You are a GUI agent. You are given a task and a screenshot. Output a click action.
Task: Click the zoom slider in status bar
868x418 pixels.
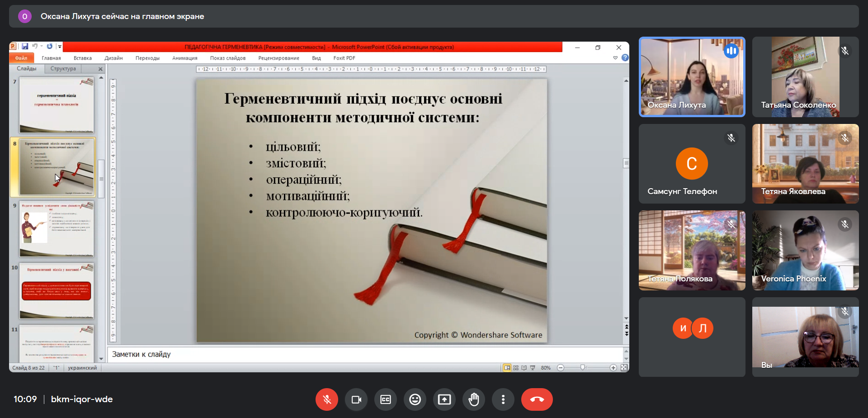point(583,368)
